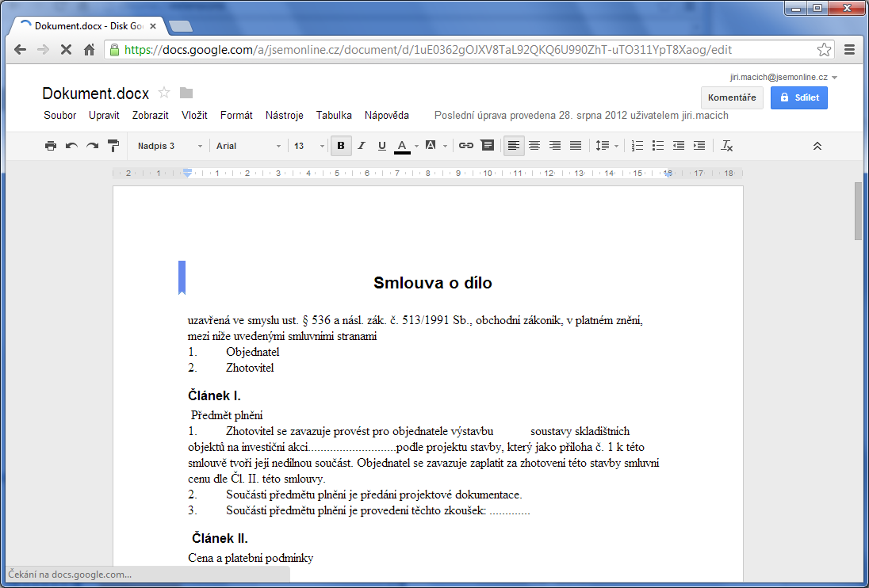
Task: Decrease the indent
Action: point(679,146)
